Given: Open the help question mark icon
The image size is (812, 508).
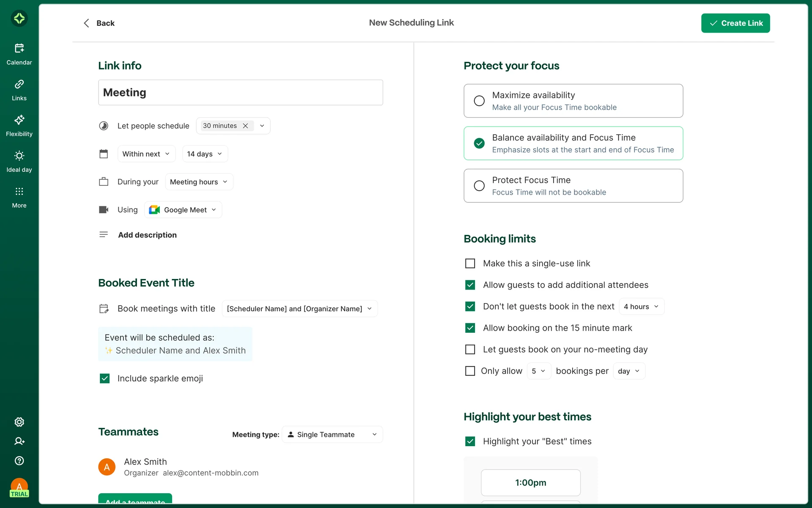Looking at the screenshot, I should (19, 461).
